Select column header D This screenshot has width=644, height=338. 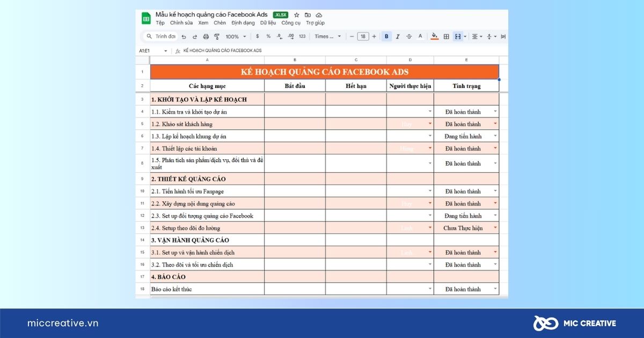click(x=411, y=60)
